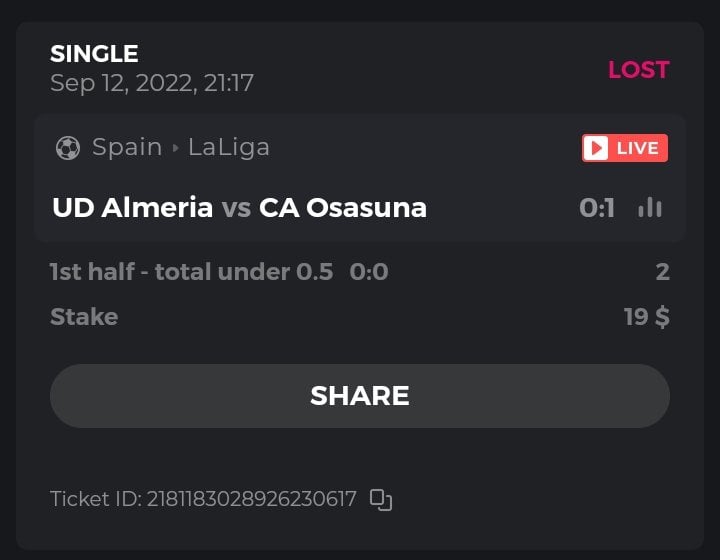The width and height of the screenshot is (720, 560).
Task: Click the red LIVE stream badge
Action: (625, 148)
